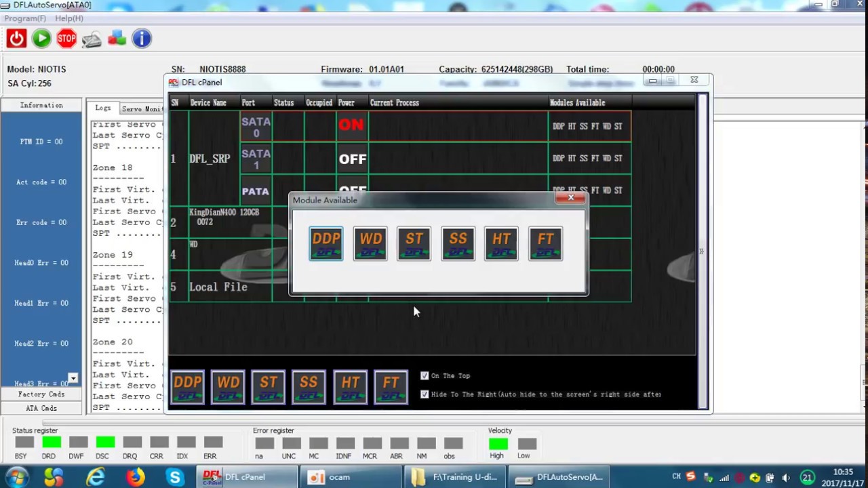Image resolution: width=868 pixels, height=488 pixels.
Task: Open Firefox from taskbar
Action: tap(136, 477)
